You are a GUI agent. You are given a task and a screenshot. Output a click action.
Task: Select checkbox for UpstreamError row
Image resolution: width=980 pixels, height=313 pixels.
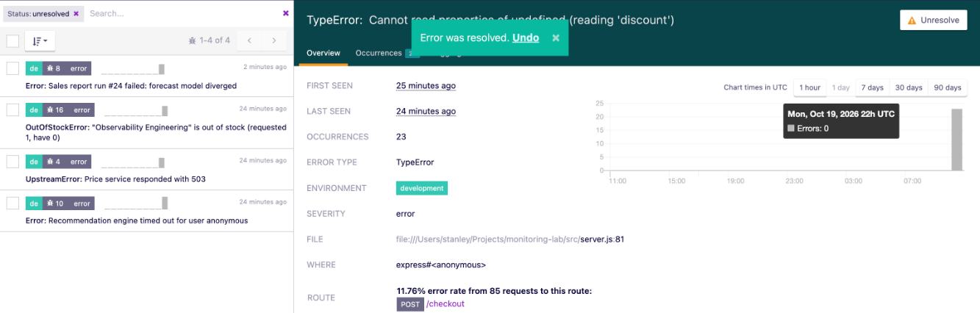click(x=12, y=161)
